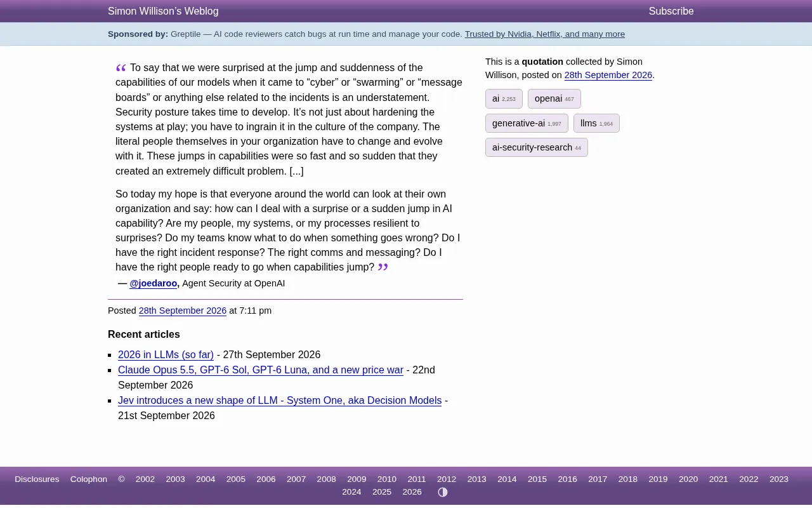Screen dimensions: 812x508
Task: Go to the 2021 archive
Action: tap(719, 479)
